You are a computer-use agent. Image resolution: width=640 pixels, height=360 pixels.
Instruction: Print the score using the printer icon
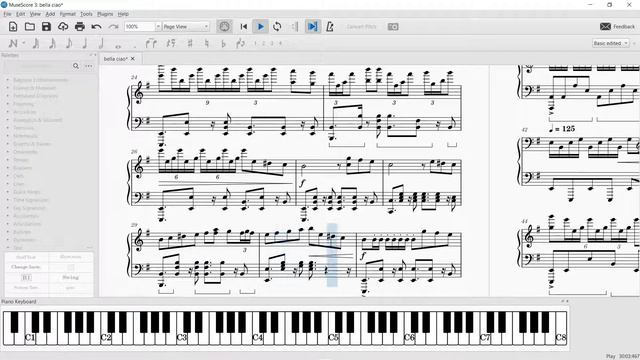click(80, 27)
